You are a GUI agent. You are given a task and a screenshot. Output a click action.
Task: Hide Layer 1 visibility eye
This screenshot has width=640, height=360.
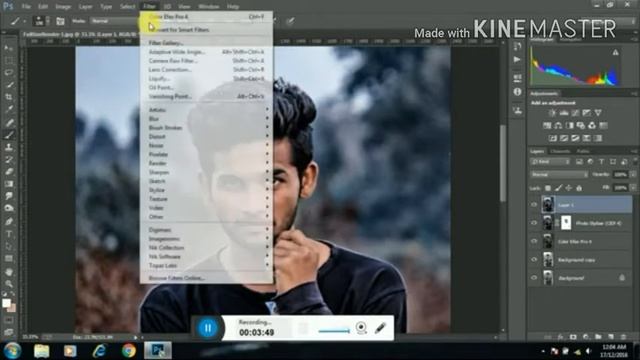pyautogui.click(x=534, y=205)
